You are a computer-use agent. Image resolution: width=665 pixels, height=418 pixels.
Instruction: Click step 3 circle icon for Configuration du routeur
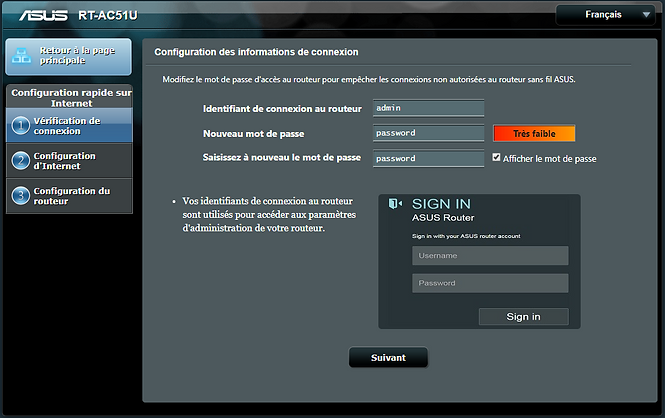20,196
